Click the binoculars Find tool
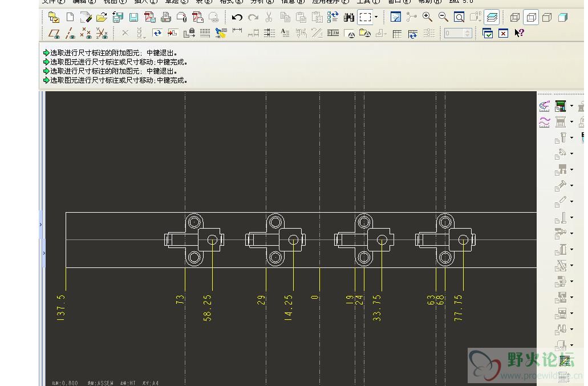Viewport: 588px width, 386px height. [348, 17]
